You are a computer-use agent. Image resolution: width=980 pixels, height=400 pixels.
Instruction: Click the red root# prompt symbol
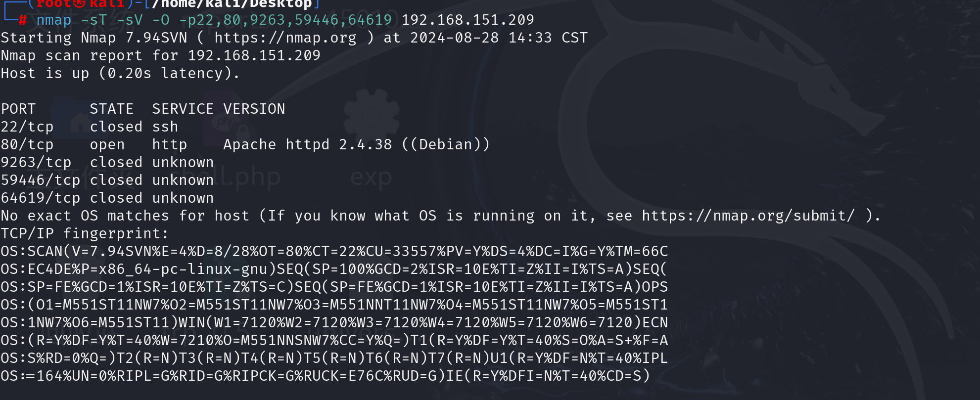pyautogui.click(x=22, y=20)
